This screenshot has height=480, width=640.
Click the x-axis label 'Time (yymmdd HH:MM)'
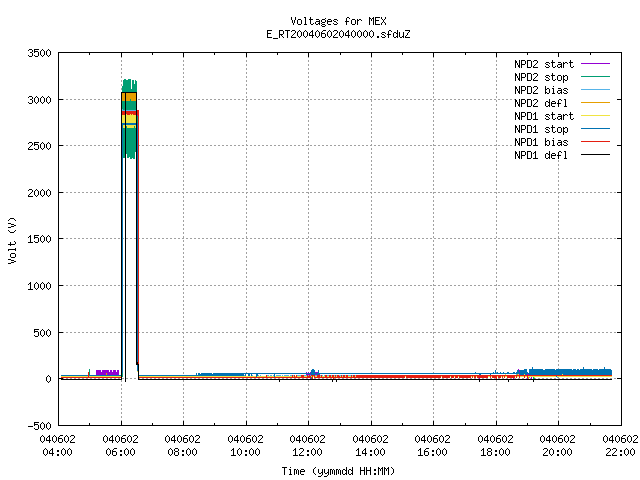pyautogui.click(x=338, y=471)
